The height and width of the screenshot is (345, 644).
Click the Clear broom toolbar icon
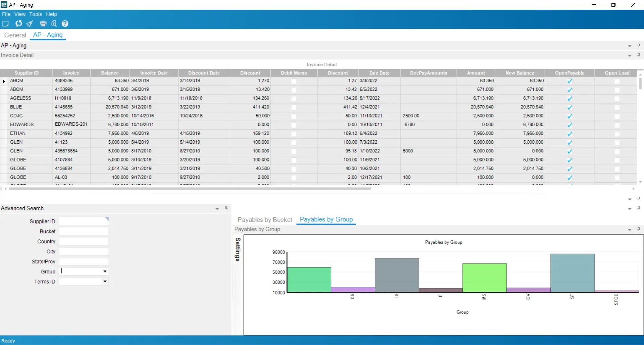click(30, 23)
